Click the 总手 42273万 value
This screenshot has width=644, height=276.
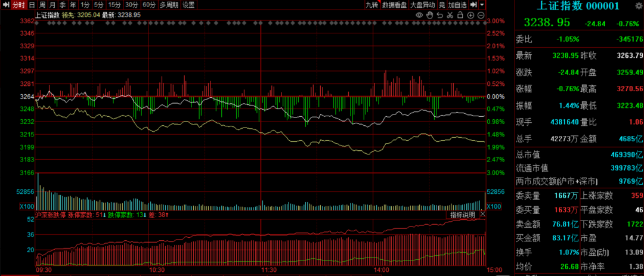[565, 139]
